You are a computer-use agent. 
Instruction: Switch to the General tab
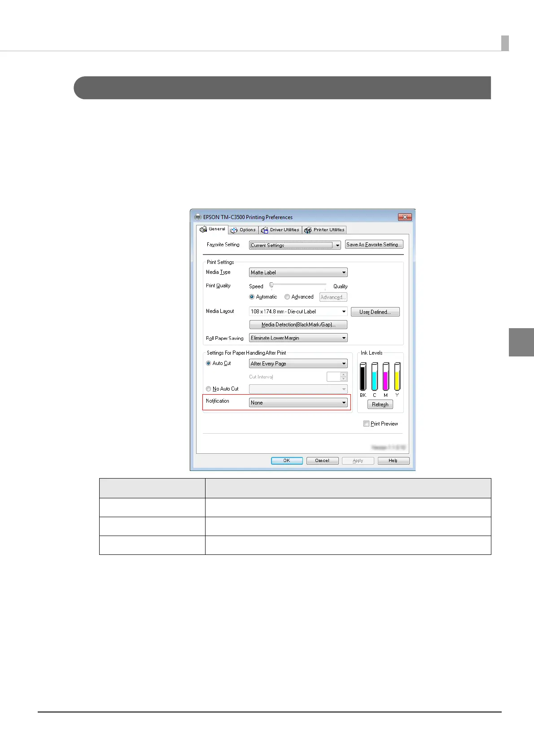coord(213,229)
